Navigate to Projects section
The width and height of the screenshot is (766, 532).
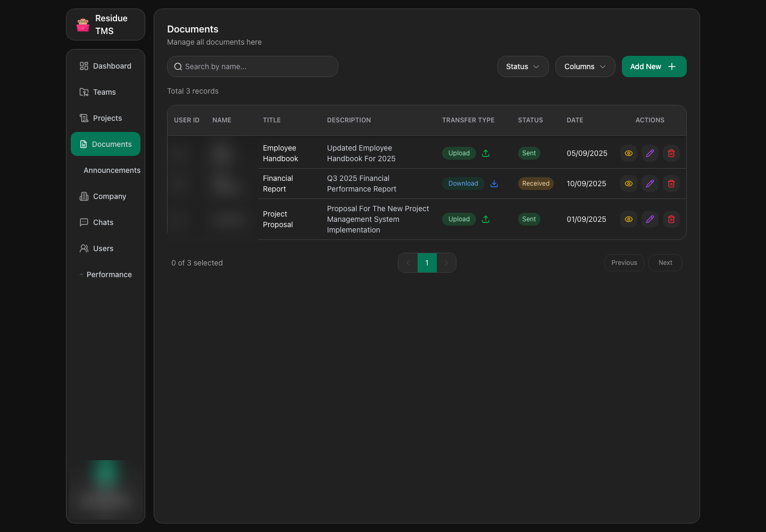(x=106, y=118)
